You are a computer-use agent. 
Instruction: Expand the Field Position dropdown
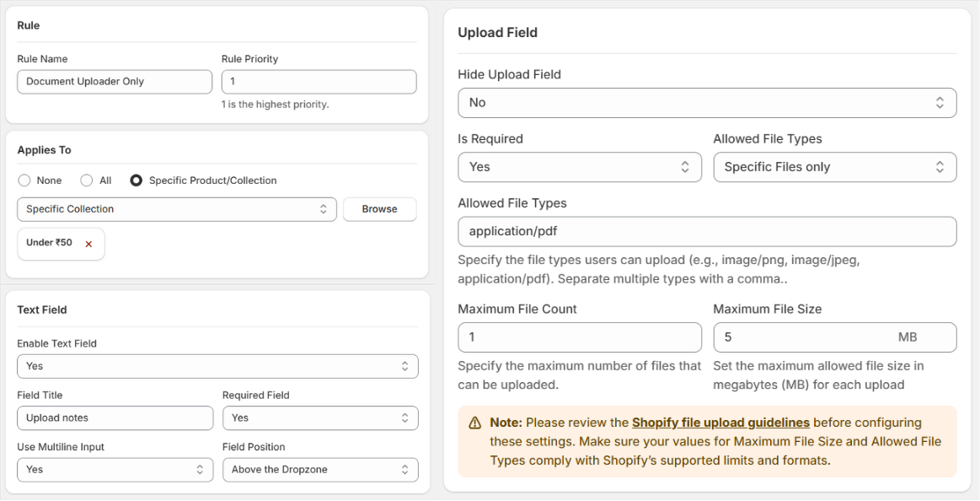319,470
